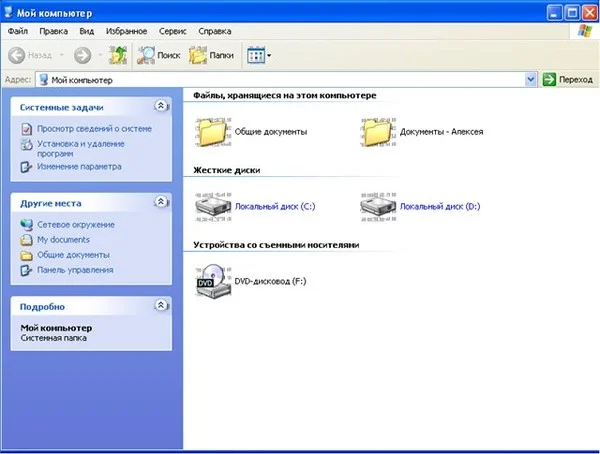
Task: Collapse the Системные задачи panel
Action: [161, 106]
